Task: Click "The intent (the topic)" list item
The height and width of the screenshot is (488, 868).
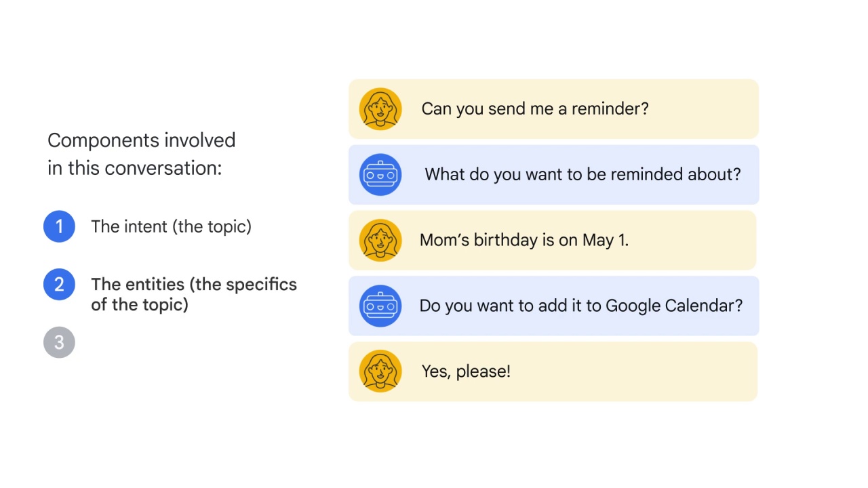Action: (x=171, y=226)
